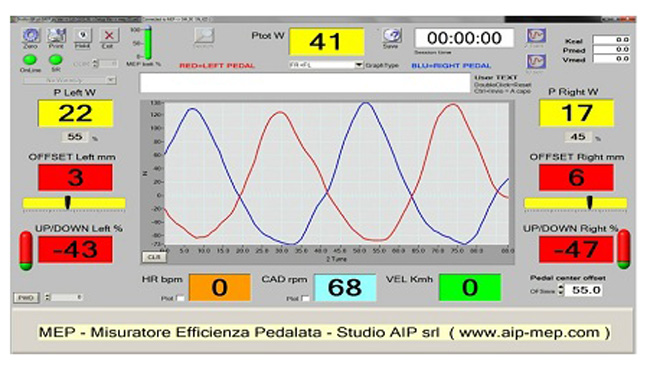Click the User TEXT input box

pyautogui.click(x=305, y=83)
